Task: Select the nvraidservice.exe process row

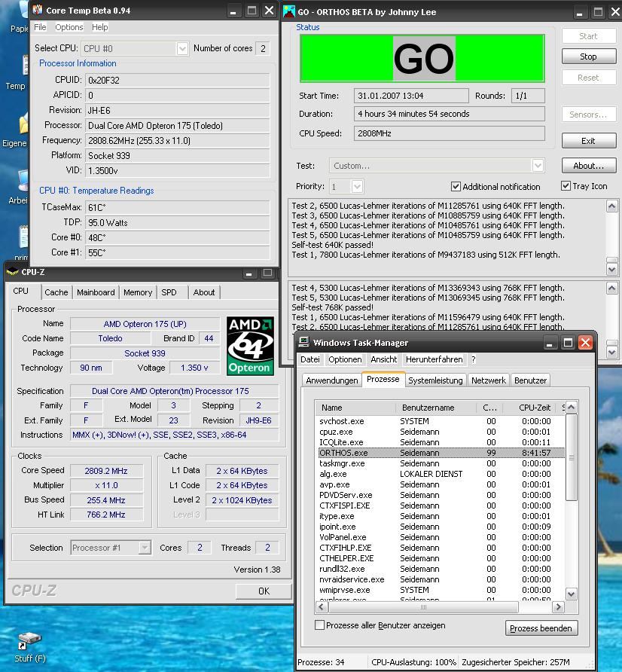Action: click(x=441, y=579)
